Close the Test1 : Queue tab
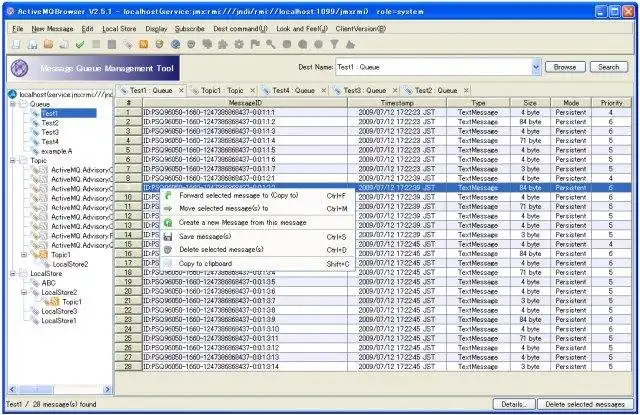This screenshot has height=415, width=640. [x=181, y=90]
